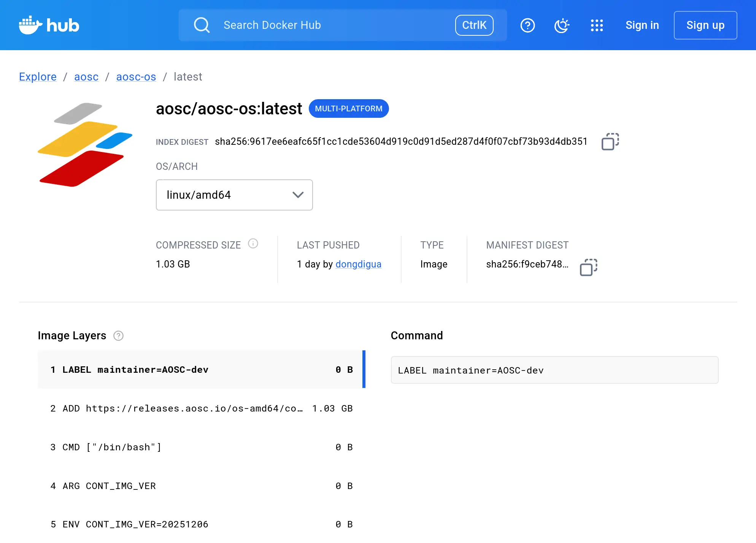Click the help icon beside Image Layers

tap(119, 336)
